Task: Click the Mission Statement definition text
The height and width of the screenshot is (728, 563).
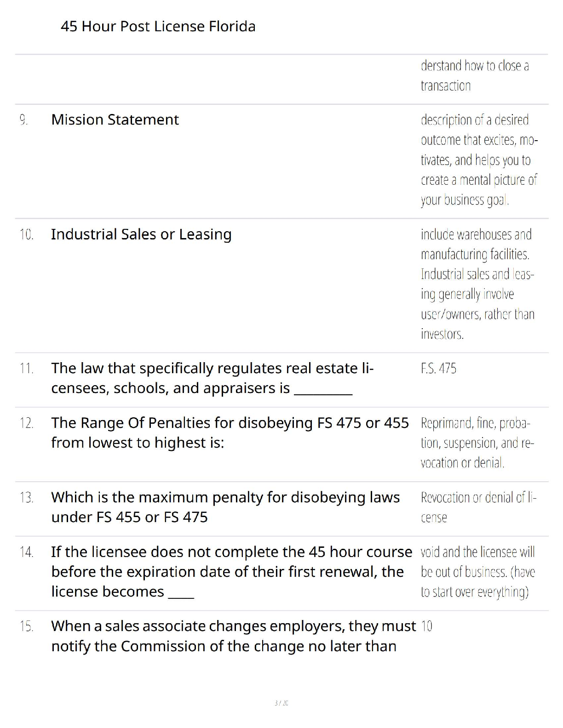Action: 478,159
